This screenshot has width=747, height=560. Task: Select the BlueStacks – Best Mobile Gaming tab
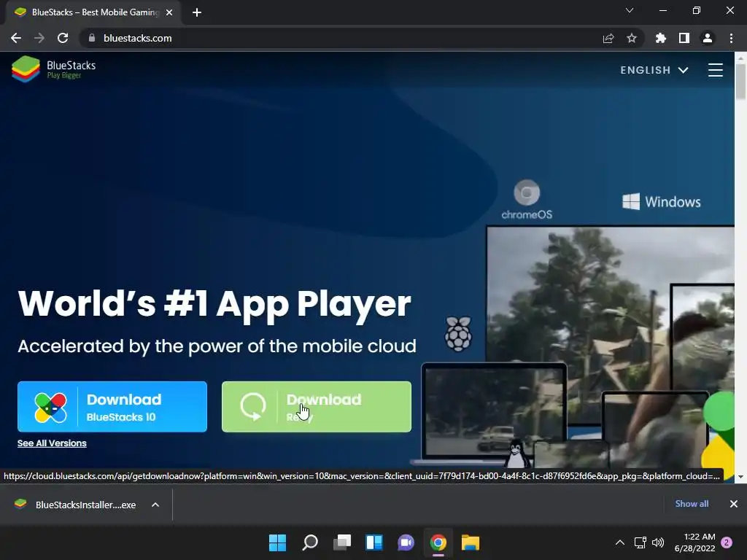pyautogui.click(x=93, y=12)
